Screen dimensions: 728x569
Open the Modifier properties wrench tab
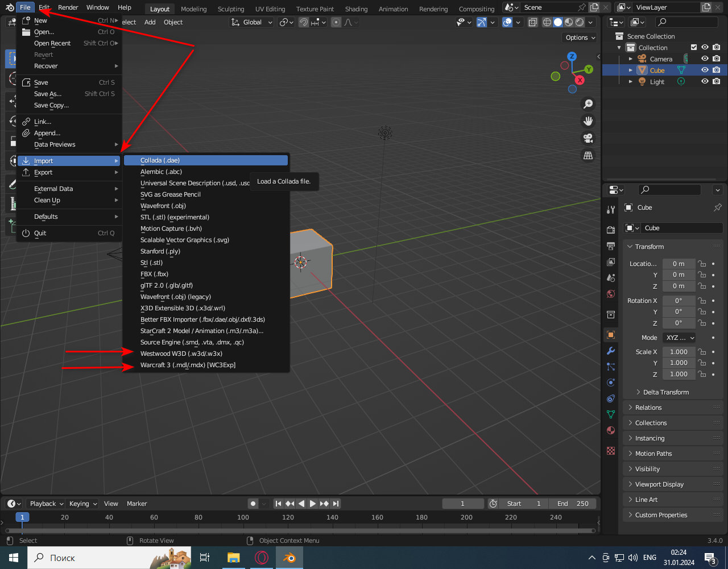611,350
